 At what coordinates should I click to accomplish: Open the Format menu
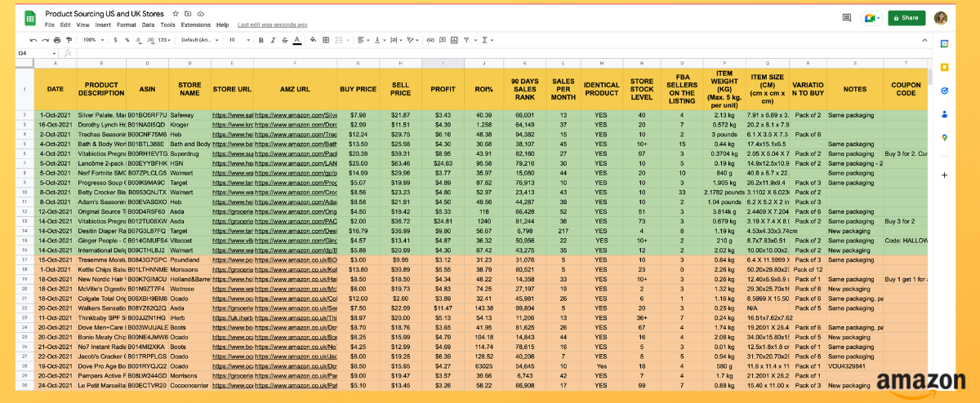127,25
